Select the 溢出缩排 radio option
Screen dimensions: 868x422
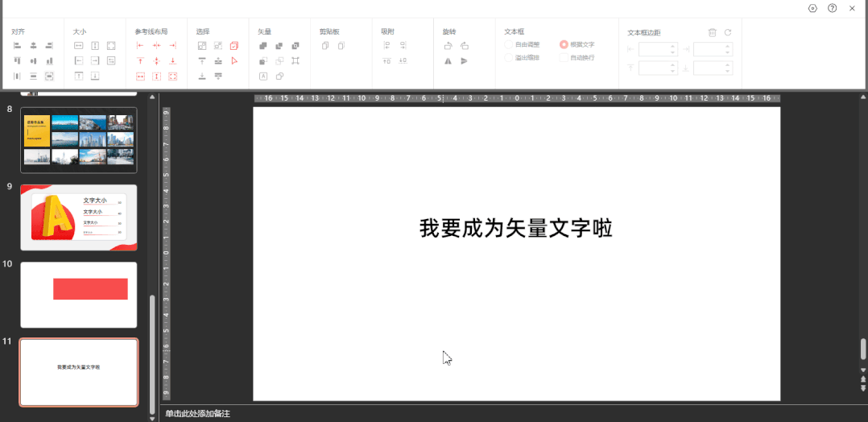[x=509, y=58]
